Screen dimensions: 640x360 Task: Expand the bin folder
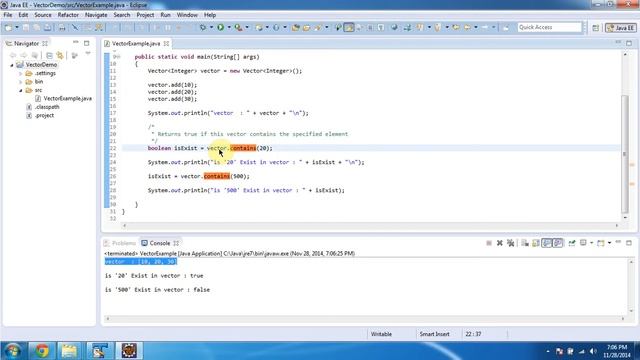[20, 82]
